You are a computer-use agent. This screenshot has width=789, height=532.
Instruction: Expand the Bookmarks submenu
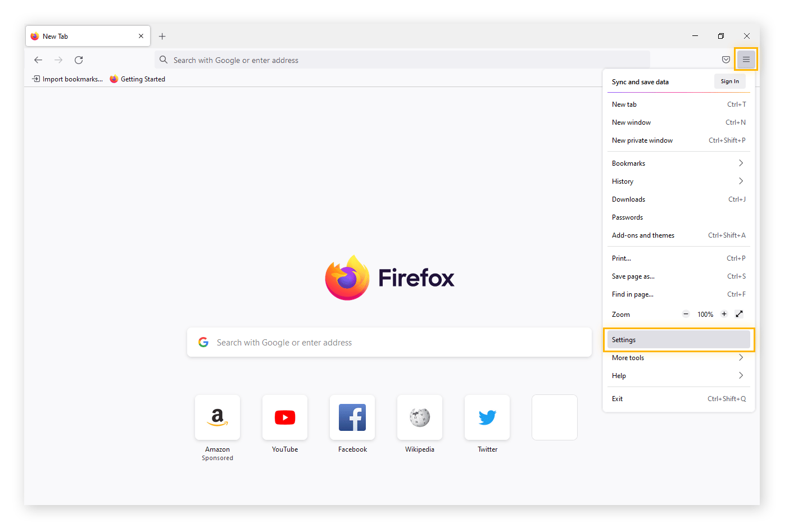click(678, 163)
